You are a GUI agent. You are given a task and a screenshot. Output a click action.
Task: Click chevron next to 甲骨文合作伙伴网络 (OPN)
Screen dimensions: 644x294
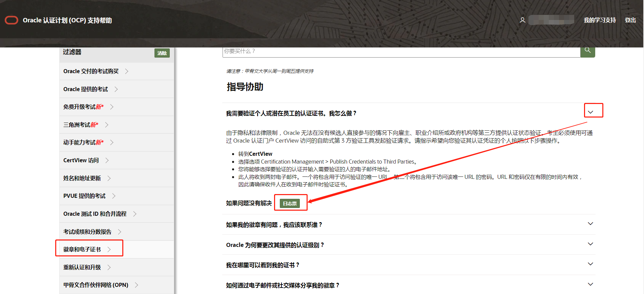pyautogui.click(x=136, y=285)
